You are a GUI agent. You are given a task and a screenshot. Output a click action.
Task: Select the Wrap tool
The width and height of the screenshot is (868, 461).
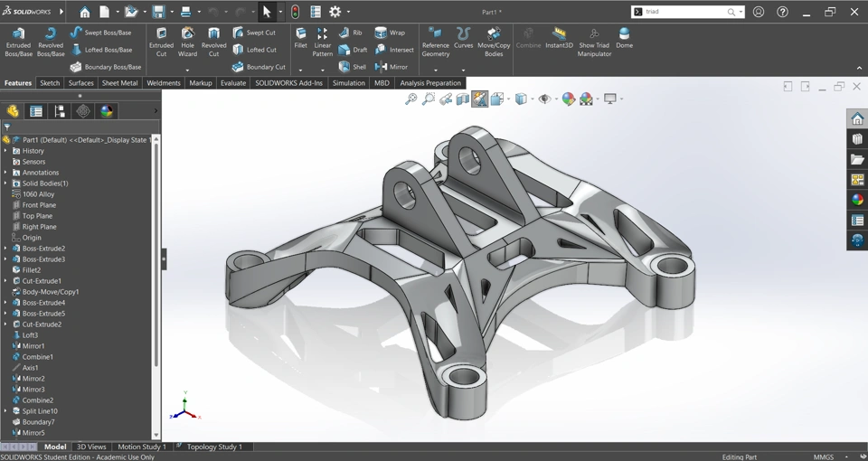(x=390, y=33)
